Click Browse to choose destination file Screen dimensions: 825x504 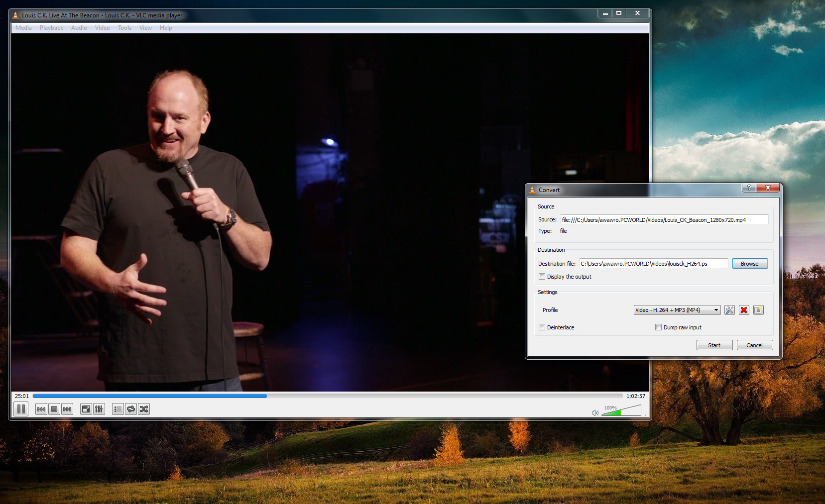tap(749, 264)
